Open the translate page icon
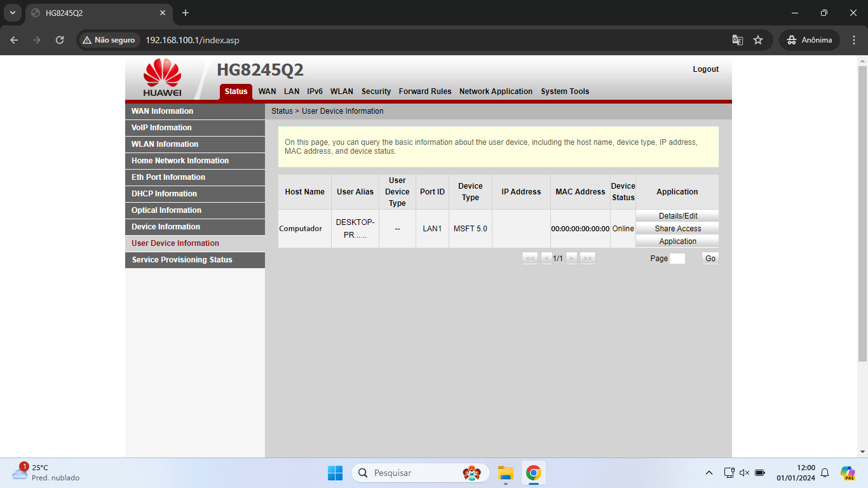Screen dimensions: 868x488 [x=738, y=40]
